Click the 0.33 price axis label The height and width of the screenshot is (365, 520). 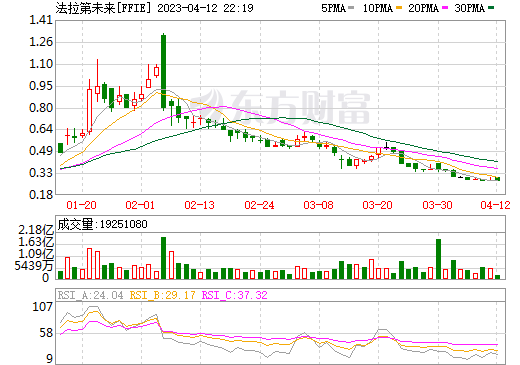pyautogui.click(x=41, y=173)
